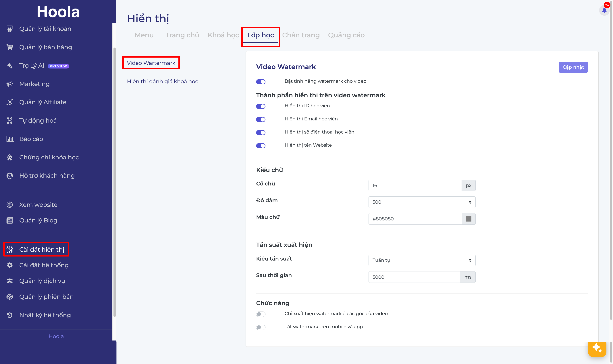Image resolution: width=613 pixels, height=364 pixels.
Task: Click the Cập nhật button
Action: pos(573,67)
